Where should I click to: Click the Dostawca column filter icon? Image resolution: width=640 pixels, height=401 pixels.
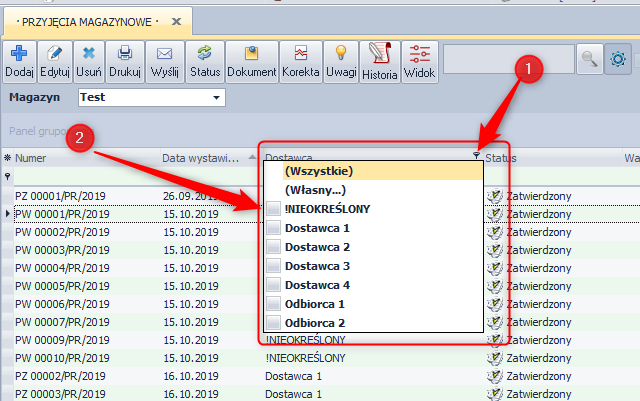point(476,157)
